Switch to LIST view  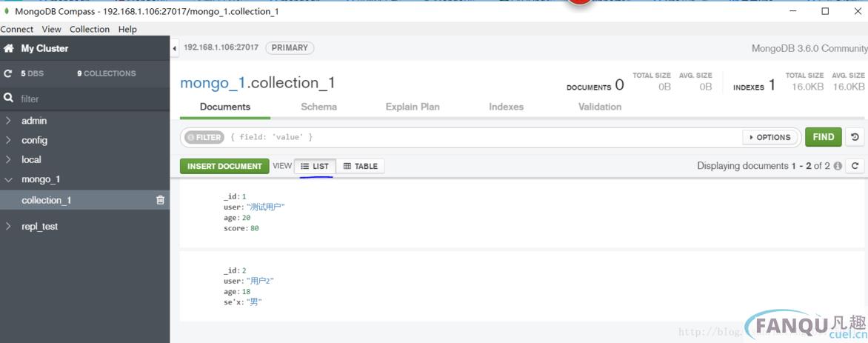315,166
